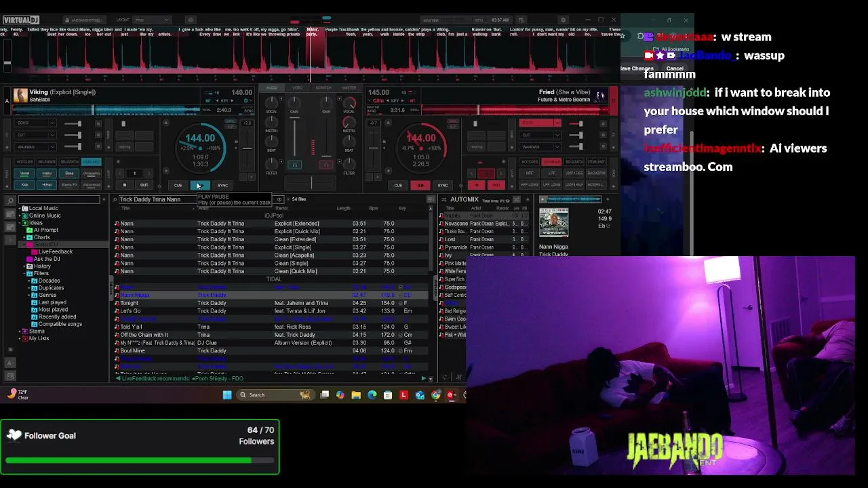Viewport: 868px width, 488px height.
Task: Click the Windows taskbar Search box
Action: (x=275, y=395)
